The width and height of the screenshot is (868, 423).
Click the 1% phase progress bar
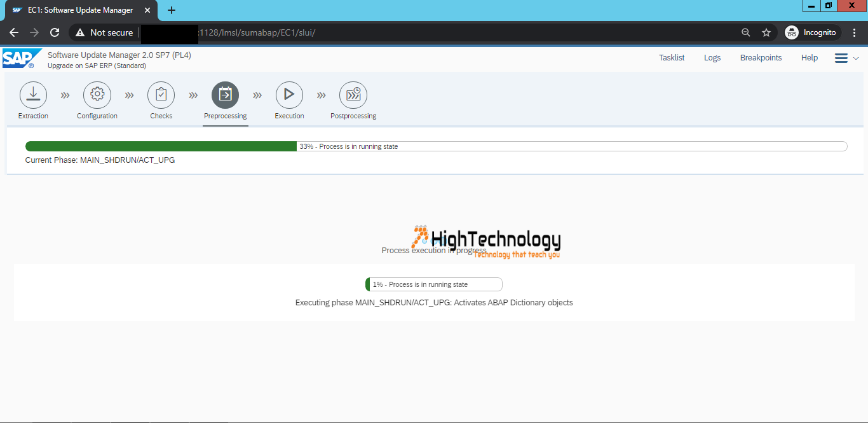[x=434, y=284]
